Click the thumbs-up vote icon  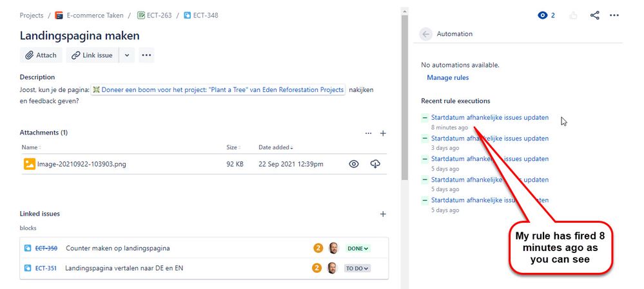[x=573, y=15]
